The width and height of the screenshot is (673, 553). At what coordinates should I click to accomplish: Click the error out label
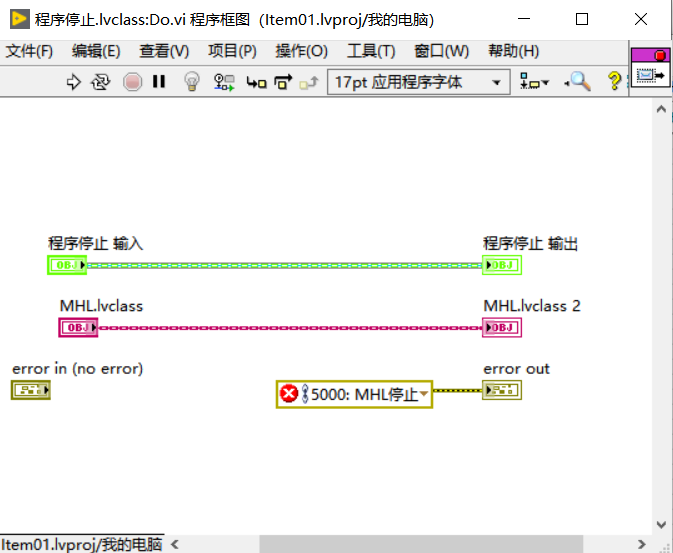516,369
